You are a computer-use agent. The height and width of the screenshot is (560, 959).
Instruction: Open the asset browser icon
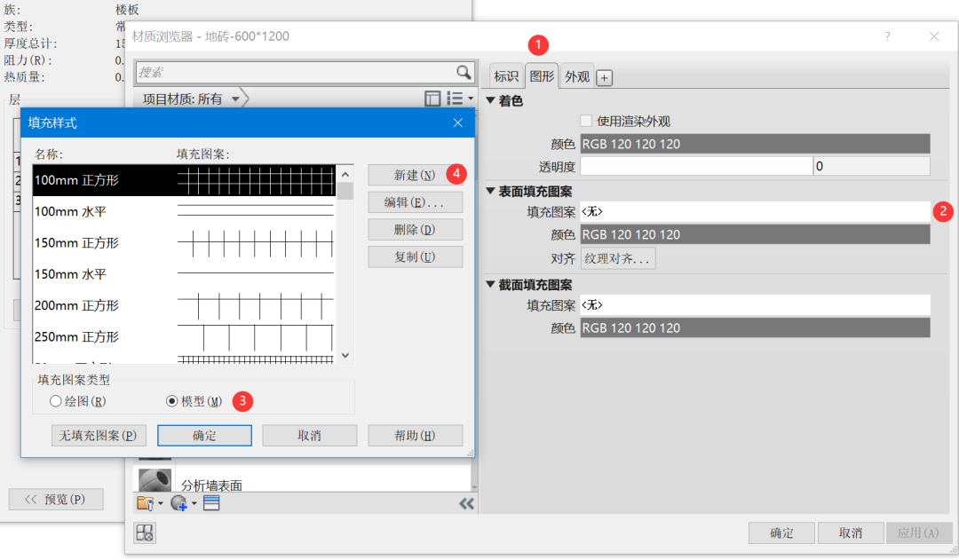point(211,503)
